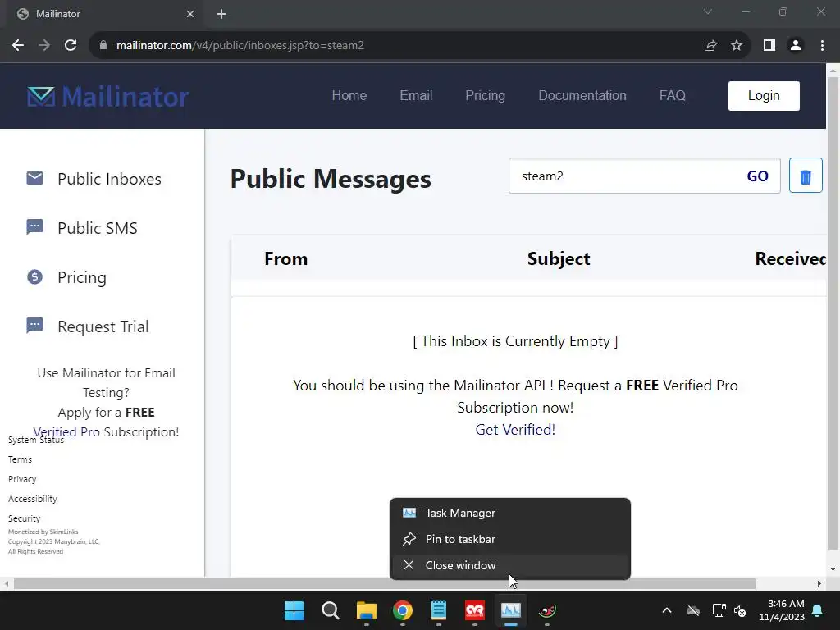Open the Chrome profile icon

click(x=796, y=46)
